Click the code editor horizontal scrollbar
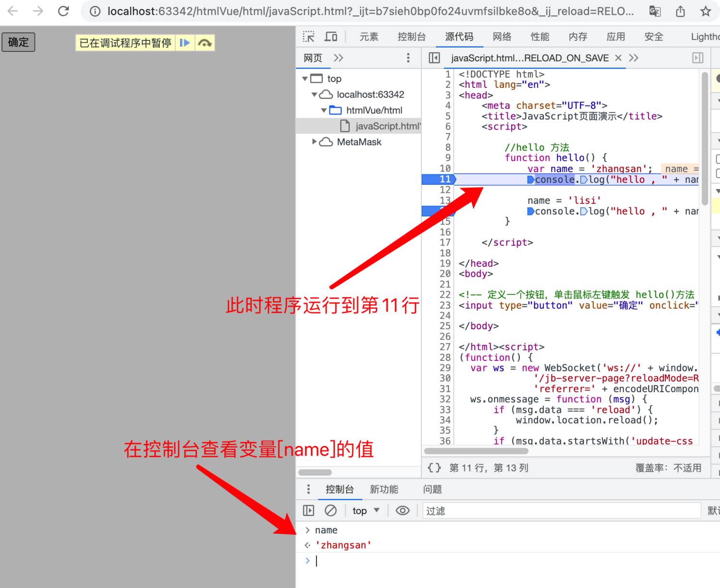The image size is (720, 588). (476, 451)
